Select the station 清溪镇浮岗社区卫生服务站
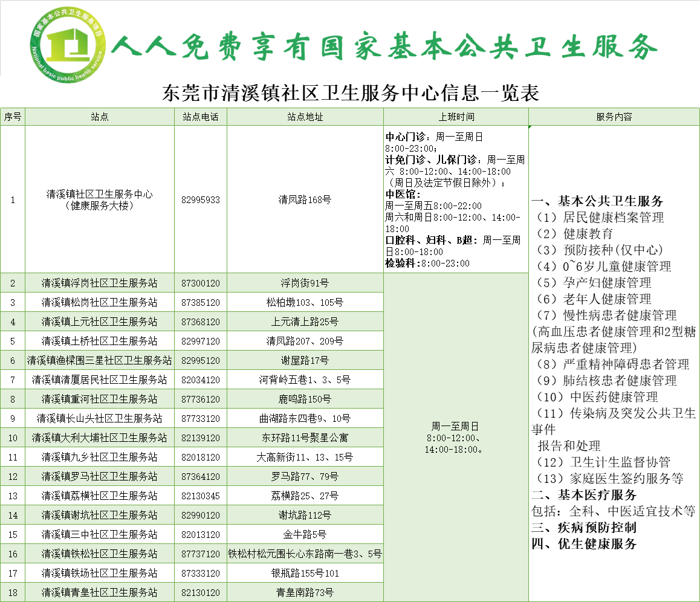 (100, 283)
